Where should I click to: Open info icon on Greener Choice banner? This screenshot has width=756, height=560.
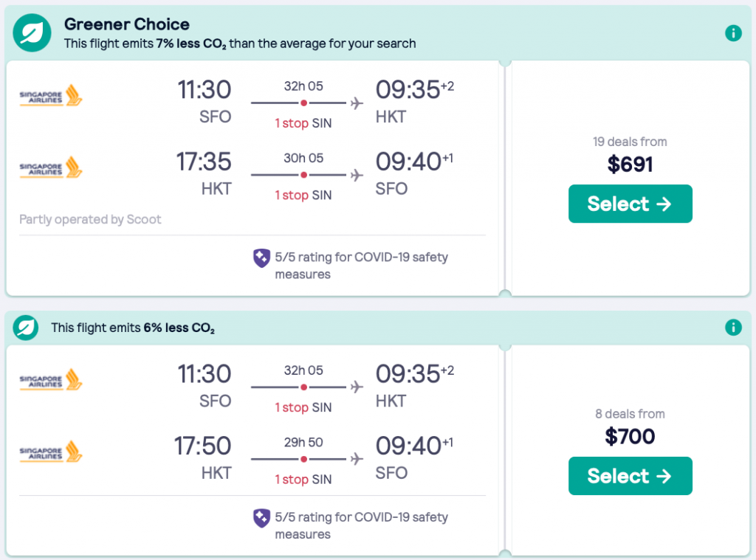[x=732, y=32]
